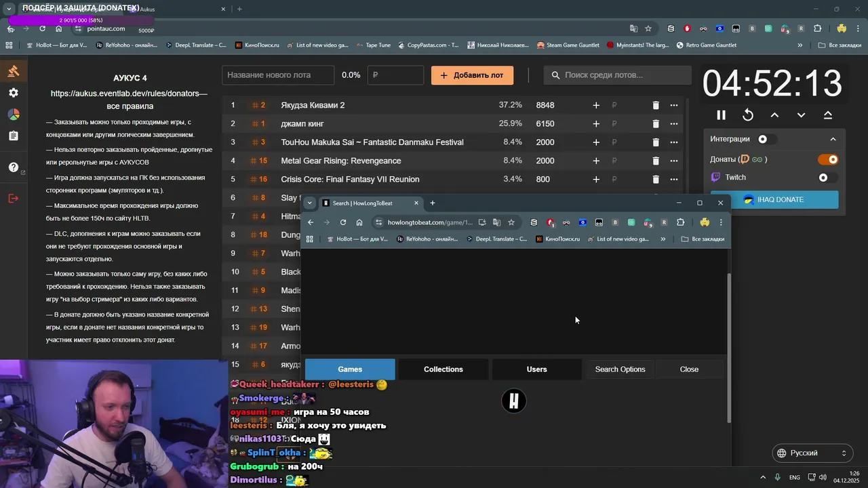The width and height of the screenshot is (868, 488).
Task: Open more options for Crisis Core
Action: [x=673, y=179]
